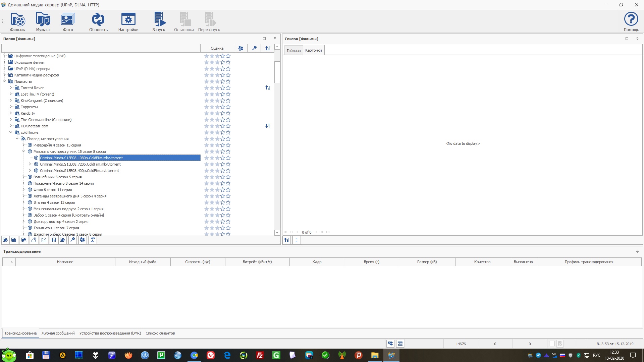This screenshot has height=362, width=644.
Task: Click the pin icon of the Транскодирование panel
Action: (x=637, y=251)
